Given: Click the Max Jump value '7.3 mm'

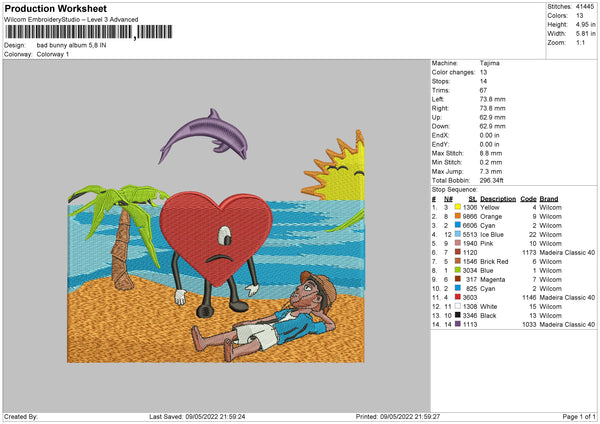Looking at the screenshot, I should pyautogui.click(x=491, y=171).
